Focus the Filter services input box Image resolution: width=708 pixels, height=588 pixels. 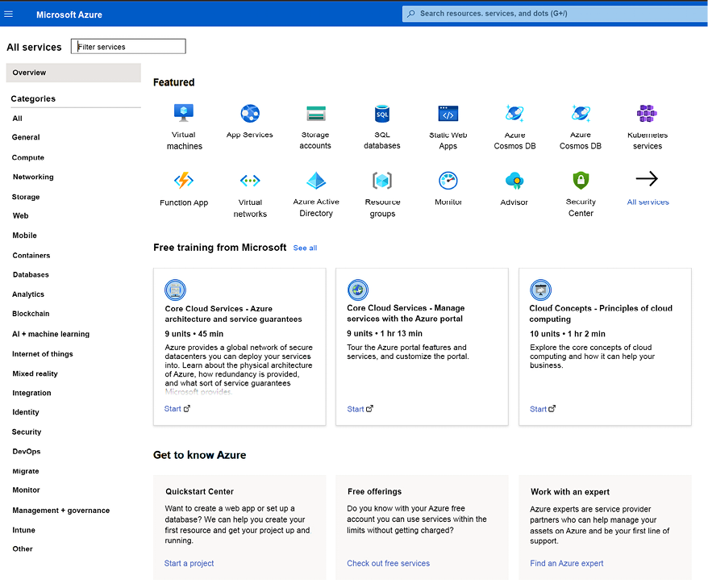coord(128,47)
